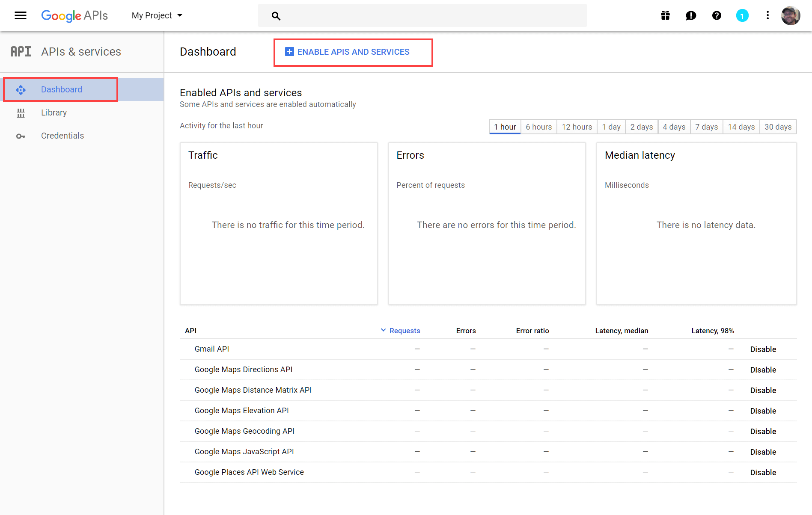Click the Errors card title
812x515 pixels.
pos(410,155)
